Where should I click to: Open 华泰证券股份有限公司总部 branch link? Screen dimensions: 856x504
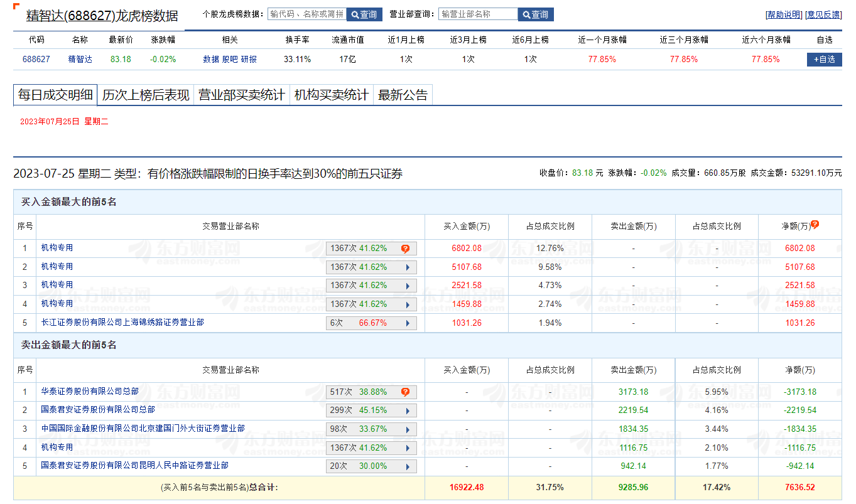(90, 392)
